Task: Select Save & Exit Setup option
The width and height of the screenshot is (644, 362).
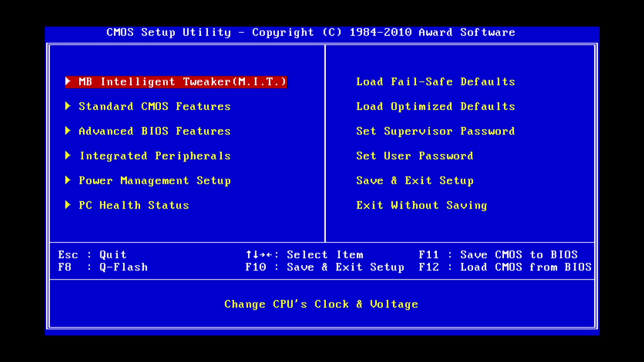Action: tap(415, 181)
